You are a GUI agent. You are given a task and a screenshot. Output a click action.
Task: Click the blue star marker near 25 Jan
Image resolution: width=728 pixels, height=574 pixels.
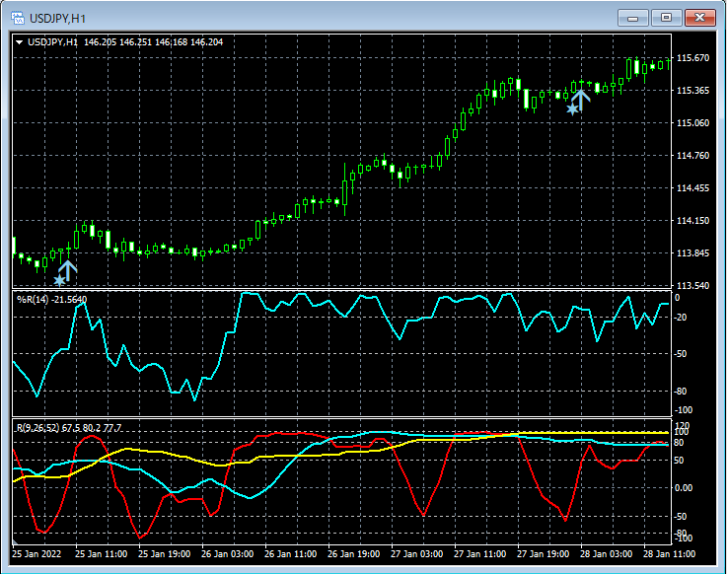(x=59, y=281)
